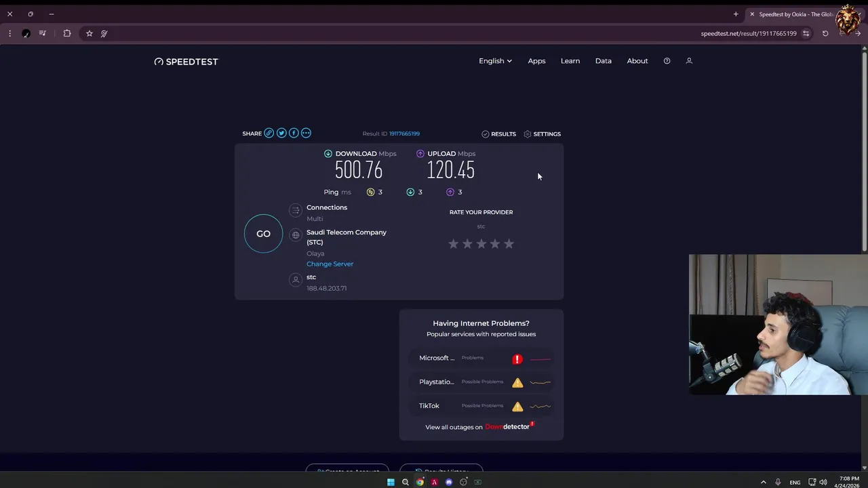Open the English language dropdown

click(495, 61)
